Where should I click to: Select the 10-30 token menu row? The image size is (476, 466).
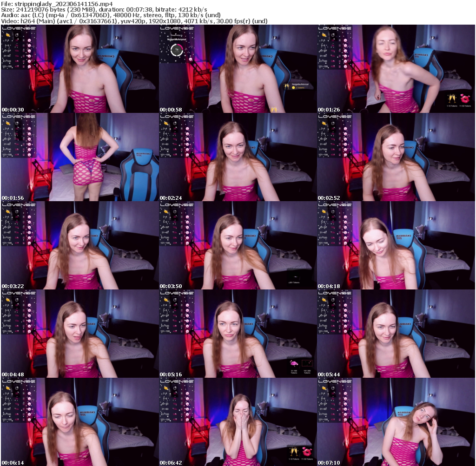(9, 50)
